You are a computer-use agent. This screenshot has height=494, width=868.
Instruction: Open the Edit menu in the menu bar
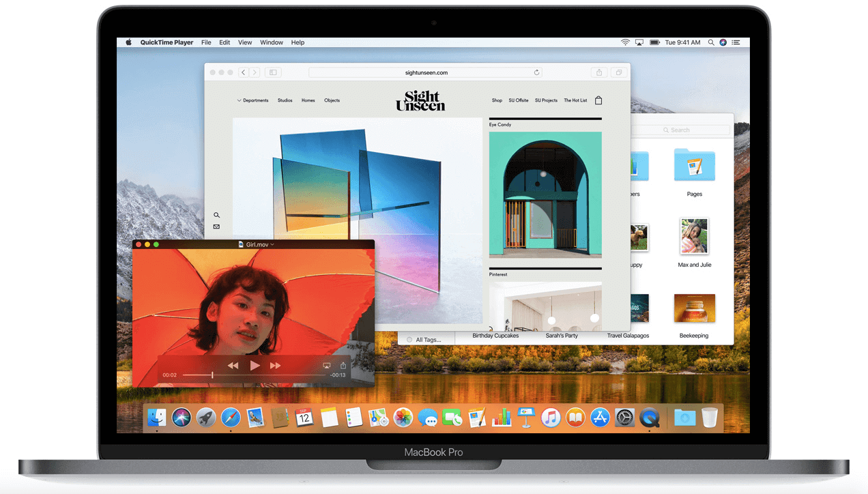pos(225,42)
